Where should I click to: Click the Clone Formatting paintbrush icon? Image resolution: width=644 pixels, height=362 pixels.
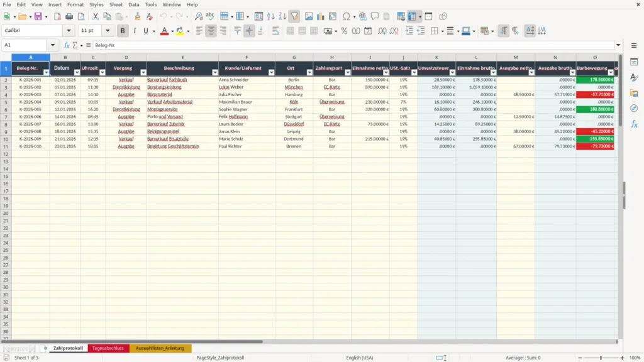click(138, 16)
